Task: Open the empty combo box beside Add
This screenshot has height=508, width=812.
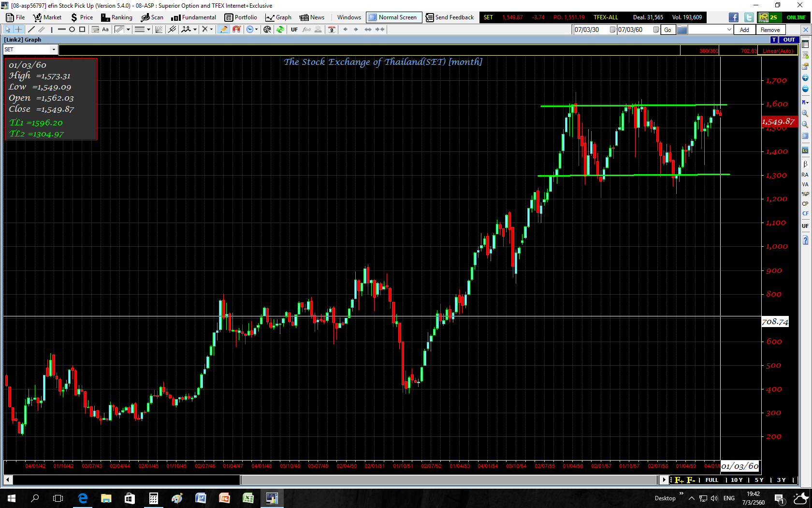Action: point(710,30)
